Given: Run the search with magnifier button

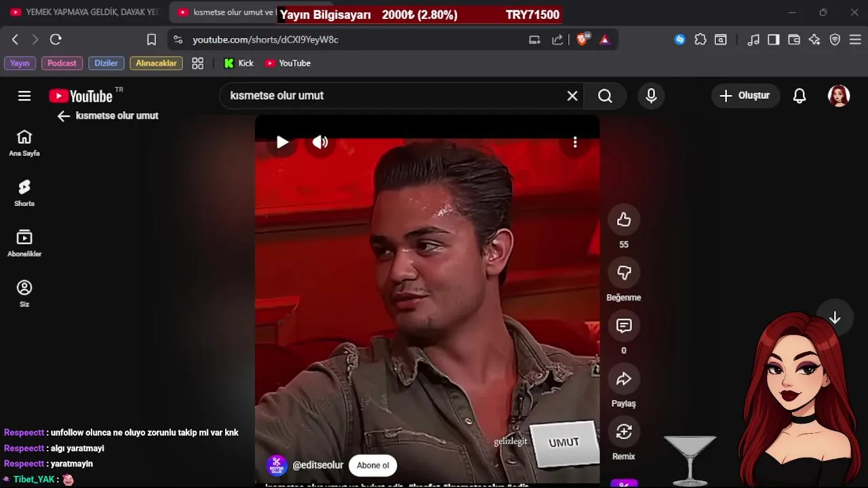Looking at the screenshot, I should click(x=605, y=96).
